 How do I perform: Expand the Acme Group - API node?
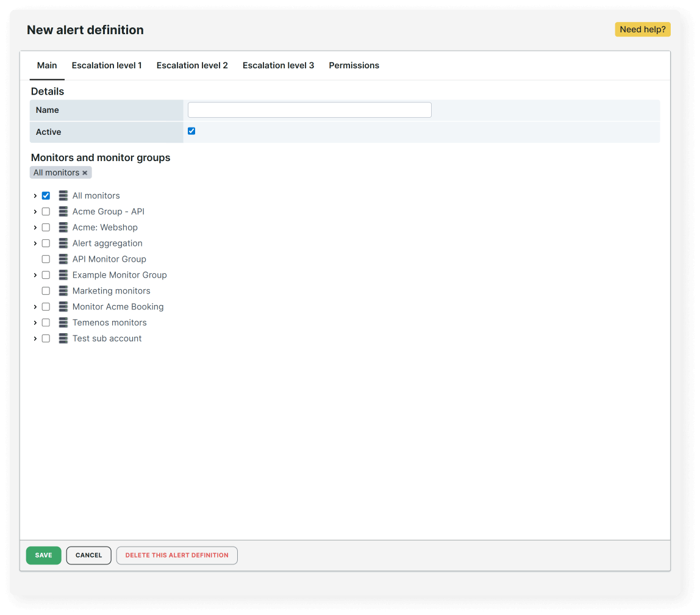[35, 211]
